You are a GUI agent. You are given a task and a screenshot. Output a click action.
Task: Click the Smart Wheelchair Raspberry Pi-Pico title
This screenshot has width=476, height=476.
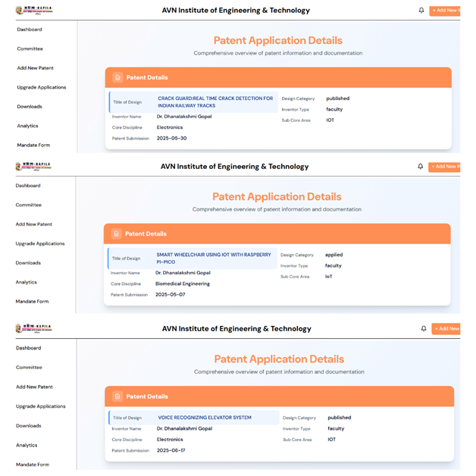coord(213,258)
